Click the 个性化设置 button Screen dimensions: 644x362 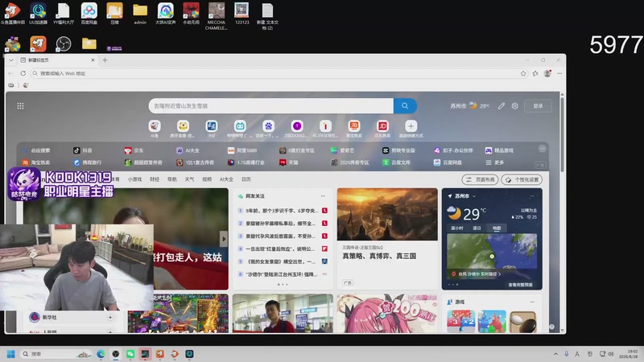click(x=522, y=179)
